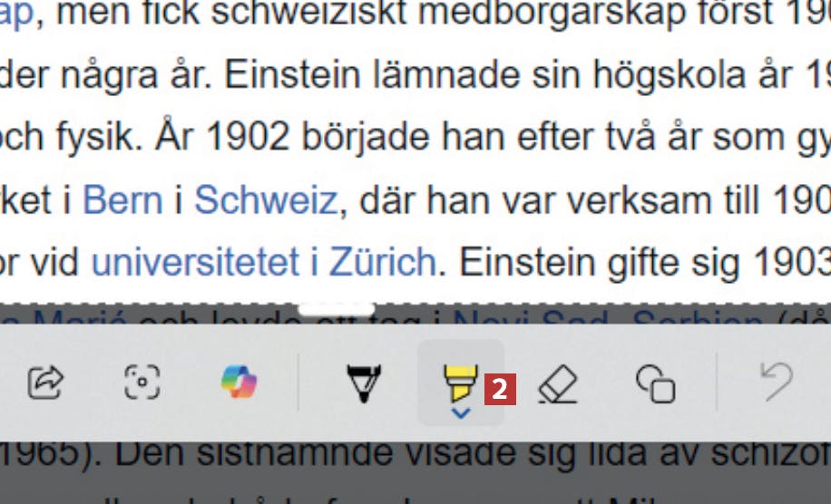Open the universitetet i Zürich link
The width and height of the screenshot is (831, 504).
(264, 262)
